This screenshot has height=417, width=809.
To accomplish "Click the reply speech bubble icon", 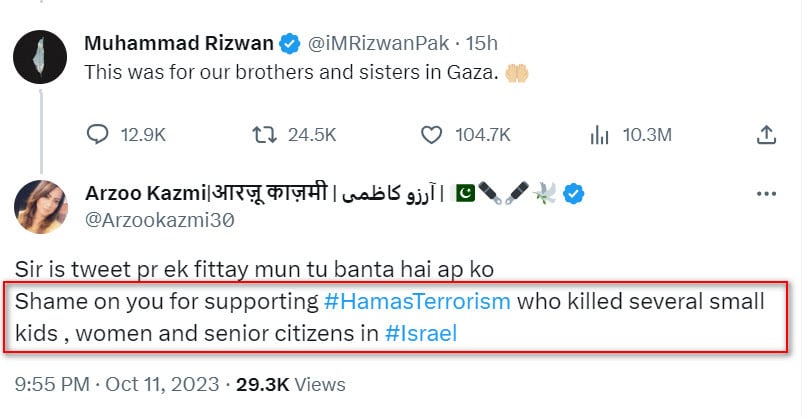I will [x=97, y=134].
